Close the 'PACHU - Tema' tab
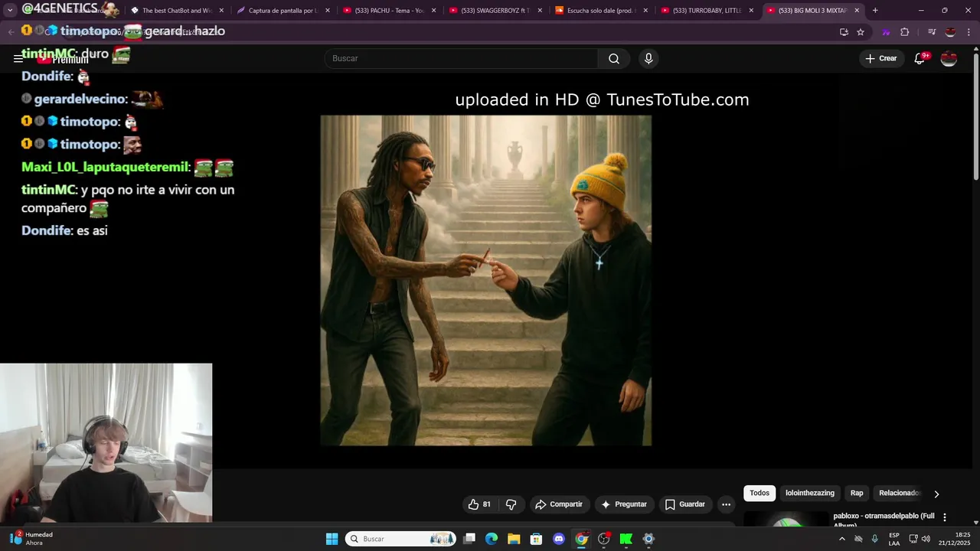The height and width of the screenshot is (551, 980). tap(433, 11)
